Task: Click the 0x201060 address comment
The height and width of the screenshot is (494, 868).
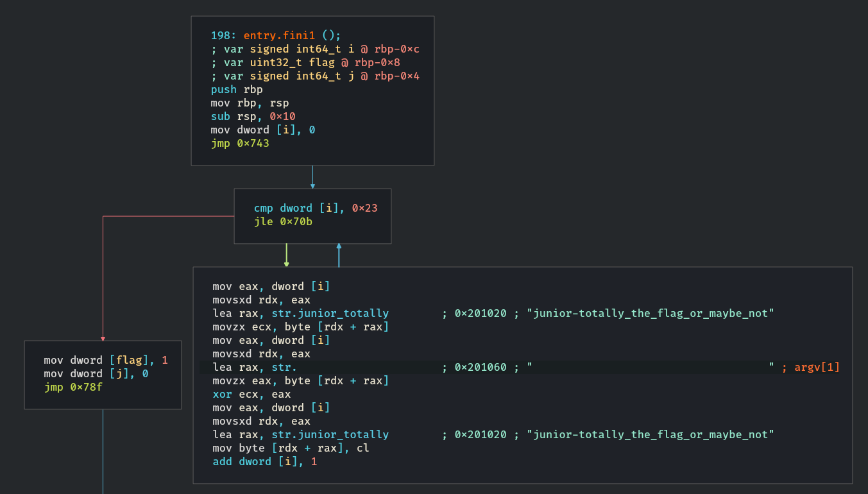Action: coord(480,368)
